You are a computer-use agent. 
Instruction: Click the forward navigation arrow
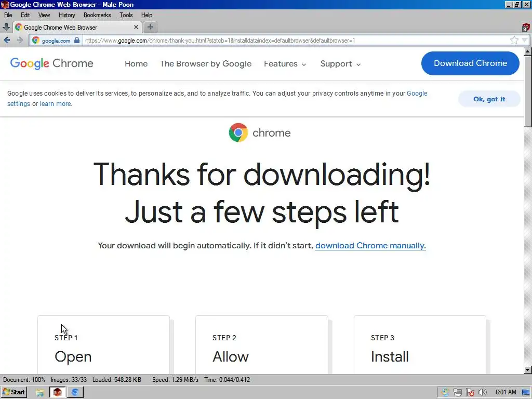20,41
